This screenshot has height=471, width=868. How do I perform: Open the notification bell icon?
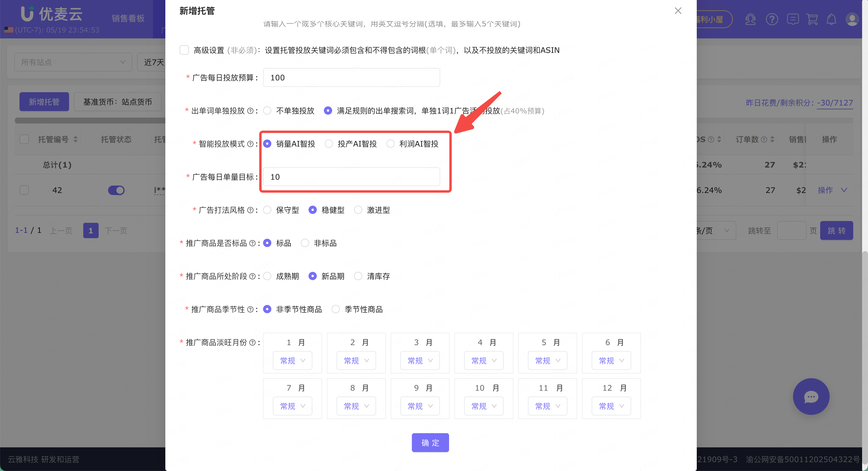click(831, 19)
